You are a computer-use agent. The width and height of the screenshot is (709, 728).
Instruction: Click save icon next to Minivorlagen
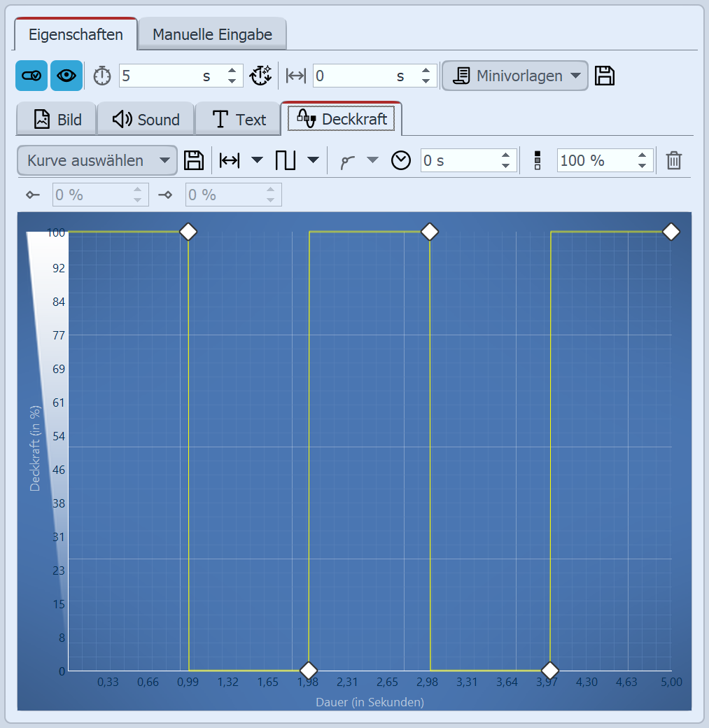pyautogui.click(x=605, y=76)
